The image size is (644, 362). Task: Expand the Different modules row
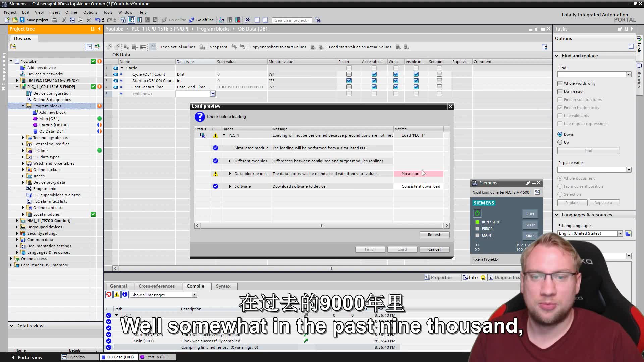pos(230,161)
